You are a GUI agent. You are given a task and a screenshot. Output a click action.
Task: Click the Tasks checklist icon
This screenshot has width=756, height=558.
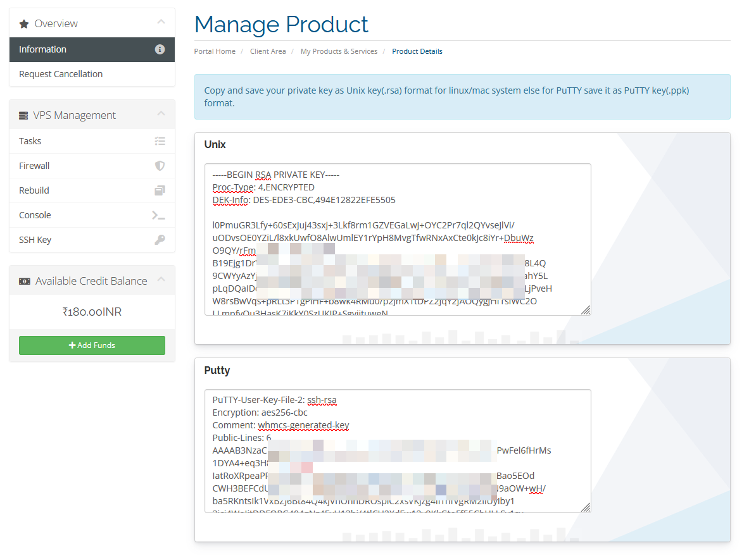click(160, 141)
